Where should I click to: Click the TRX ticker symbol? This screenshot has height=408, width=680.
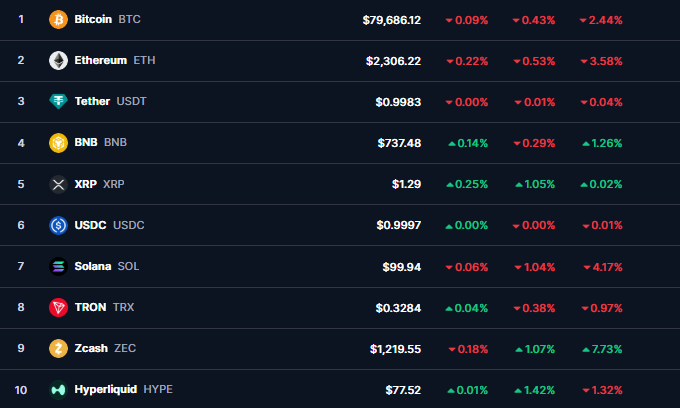(124, 307)
